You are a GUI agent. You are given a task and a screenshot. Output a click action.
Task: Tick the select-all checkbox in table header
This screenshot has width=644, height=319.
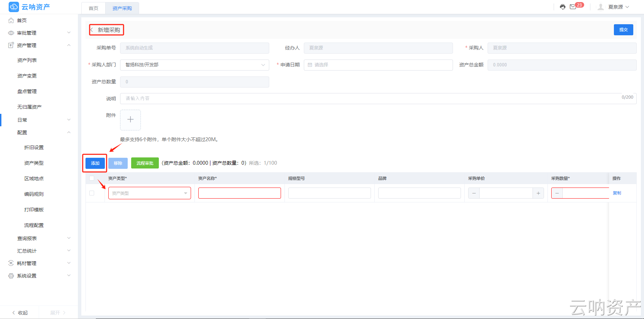92,178
